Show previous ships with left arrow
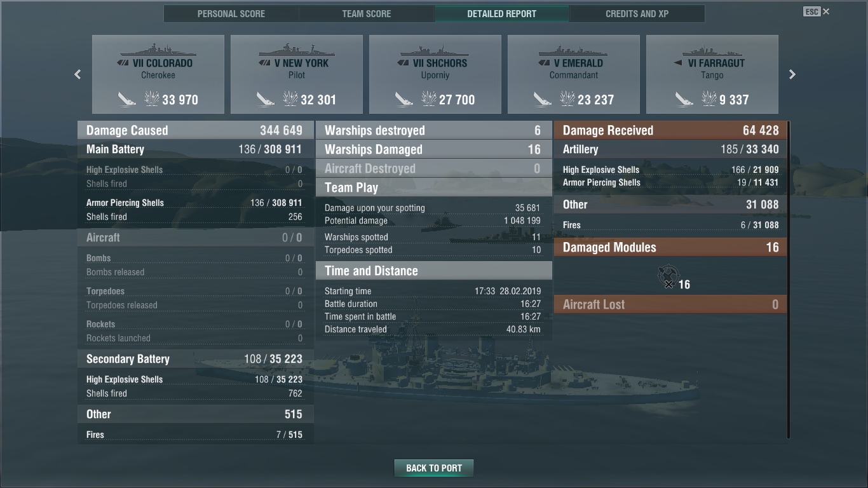 pos(78,74)
